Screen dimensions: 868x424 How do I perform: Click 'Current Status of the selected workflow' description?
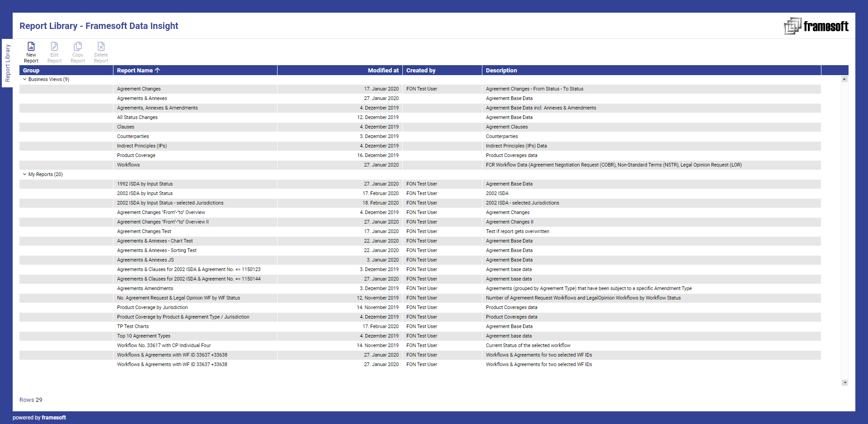click(x=528, y=345)
